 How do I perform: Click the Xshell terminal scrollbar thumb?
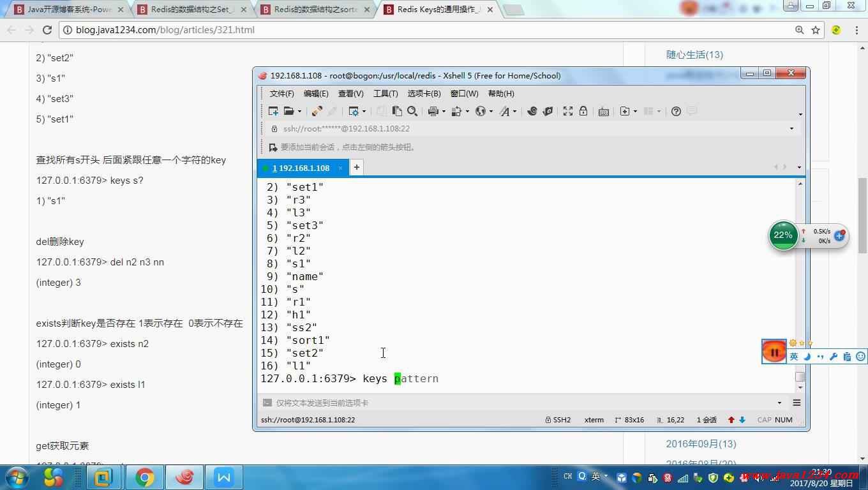(800, 376)
